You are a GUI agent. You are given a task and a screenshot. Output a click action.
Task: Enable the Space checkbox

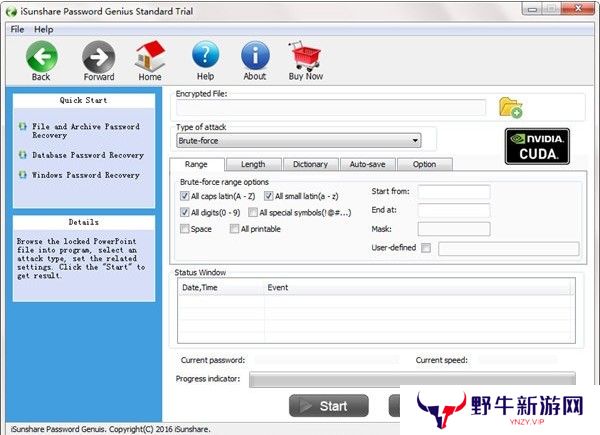[x=185, y=229]
